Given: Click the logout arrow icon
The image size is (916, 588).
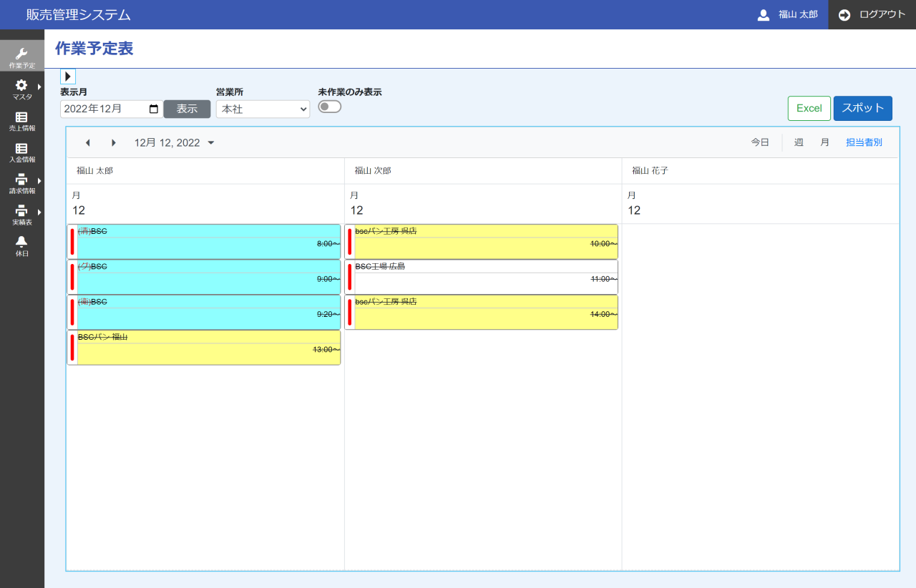Looking at the screenshot, I should click(x=844, y=15).
